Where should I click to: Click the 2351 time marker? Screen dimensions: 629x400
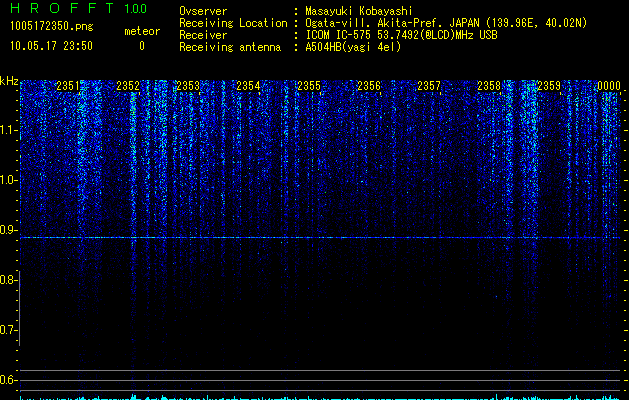click(x=68, y=86)
